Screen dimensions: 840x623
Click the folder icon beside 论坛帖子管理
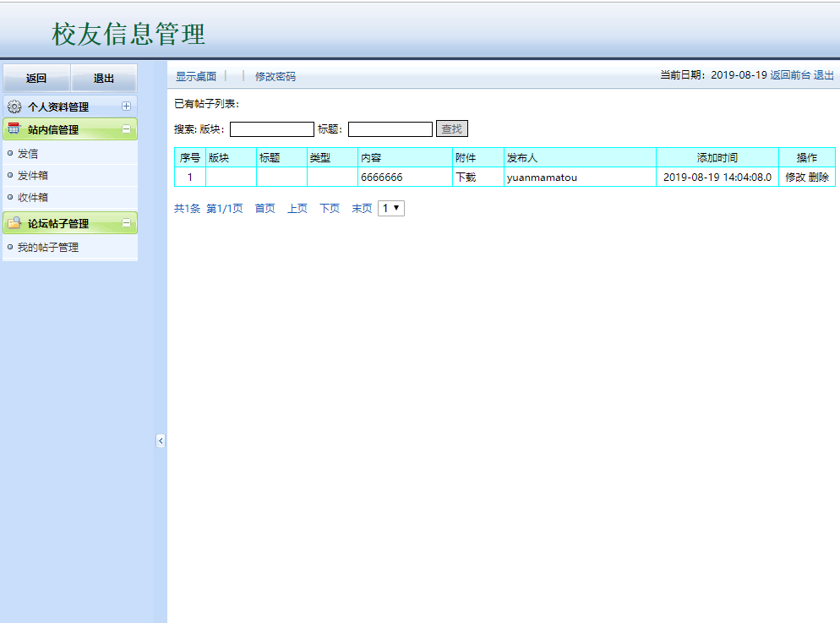(14, 221)
